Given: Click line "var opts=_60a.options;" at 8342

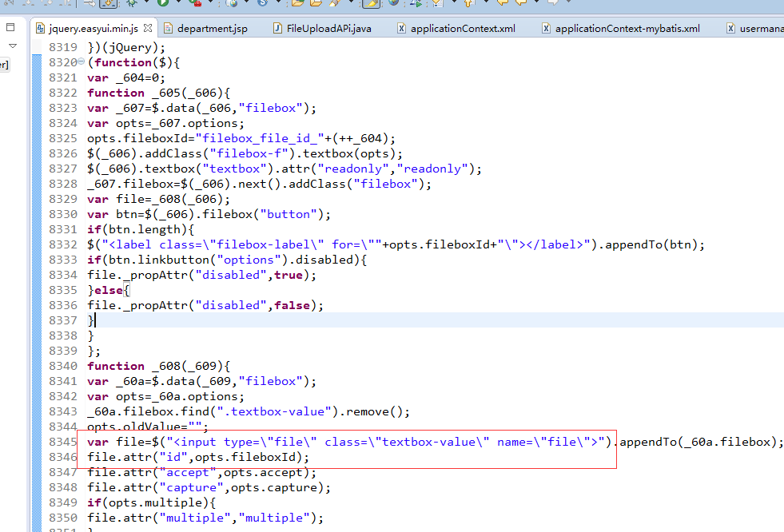Looking at the screenshot, I should [x=165, y=396].
